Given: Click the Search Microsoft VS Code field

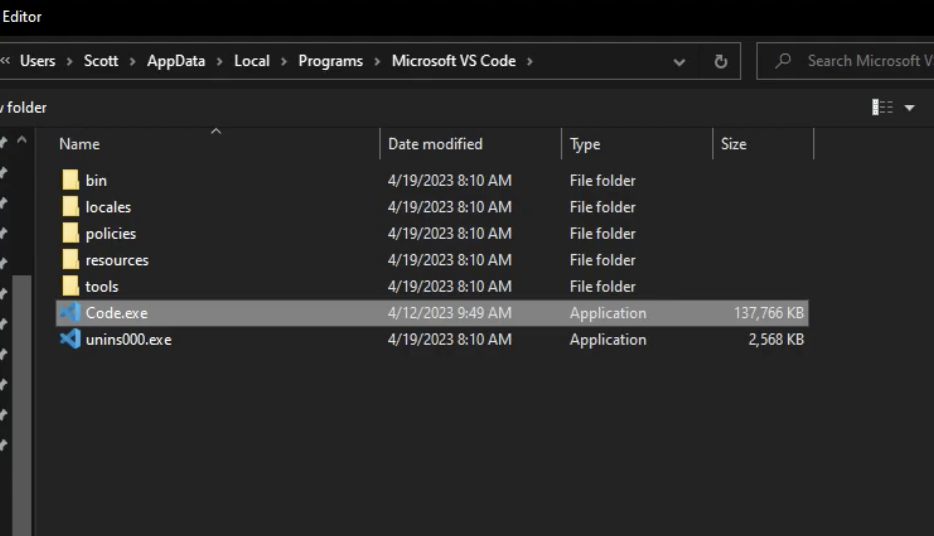Looking at the screenshot, I should pos(845,61).
